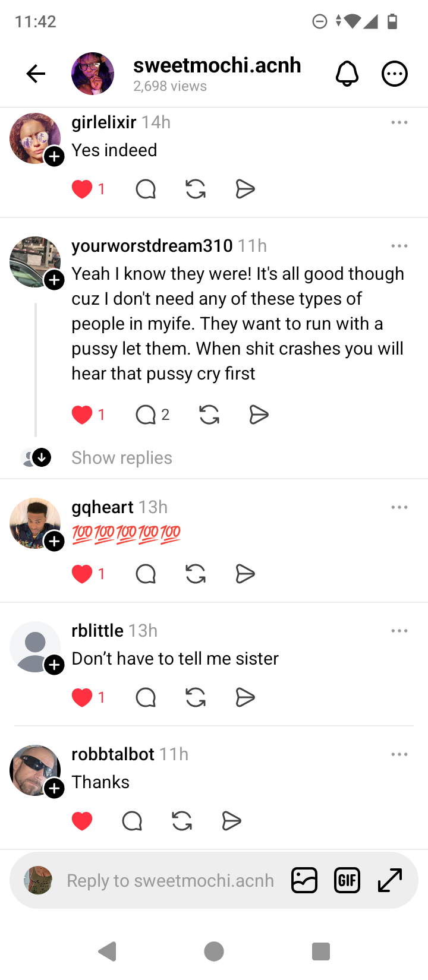Viewport: 428px width, 980px height.
Task: Unlike girlelixir's comment heart
Action: coord(82,189)
